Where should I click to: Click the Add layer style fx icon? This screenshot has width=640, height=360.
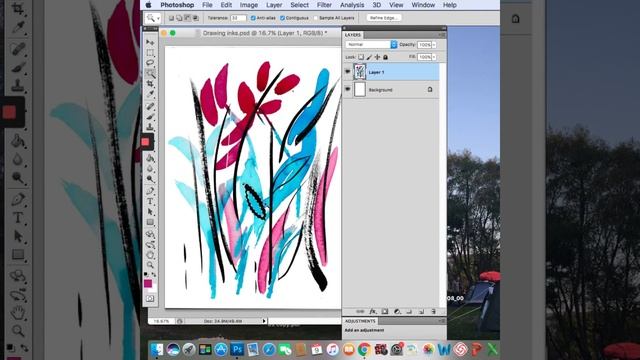372,311
